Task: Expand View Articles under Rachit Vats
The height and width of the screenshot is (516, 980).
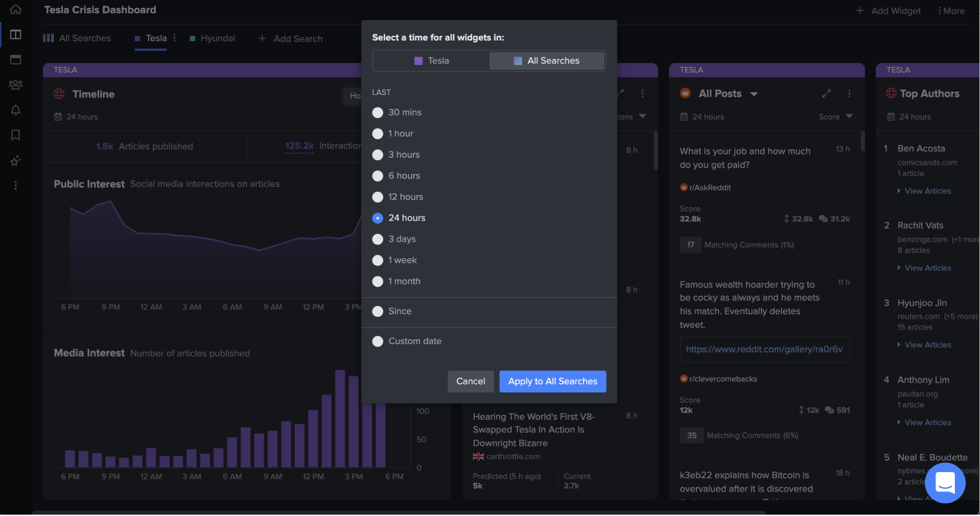Action: click(924, 268)
